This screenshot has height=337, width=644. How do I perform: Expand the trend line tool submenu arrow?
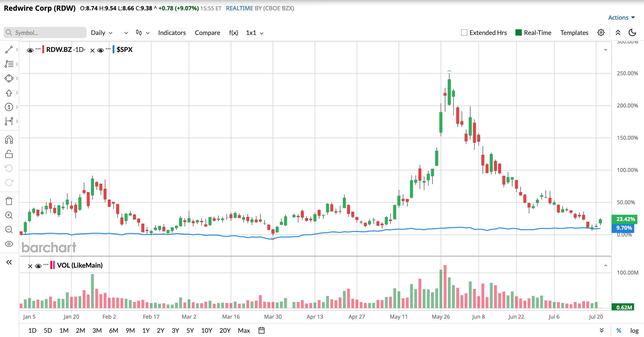click(x=17, y=50)
